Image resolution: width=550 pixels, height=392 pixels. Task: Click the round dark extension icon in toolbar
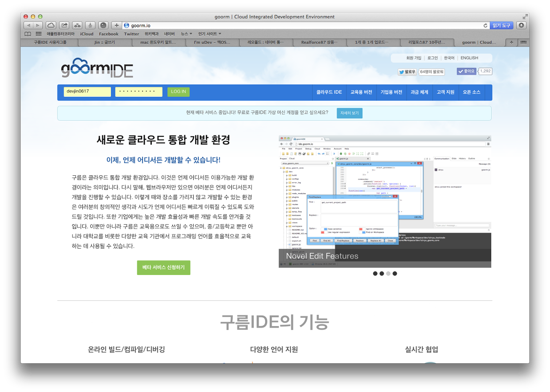point(103,25)
